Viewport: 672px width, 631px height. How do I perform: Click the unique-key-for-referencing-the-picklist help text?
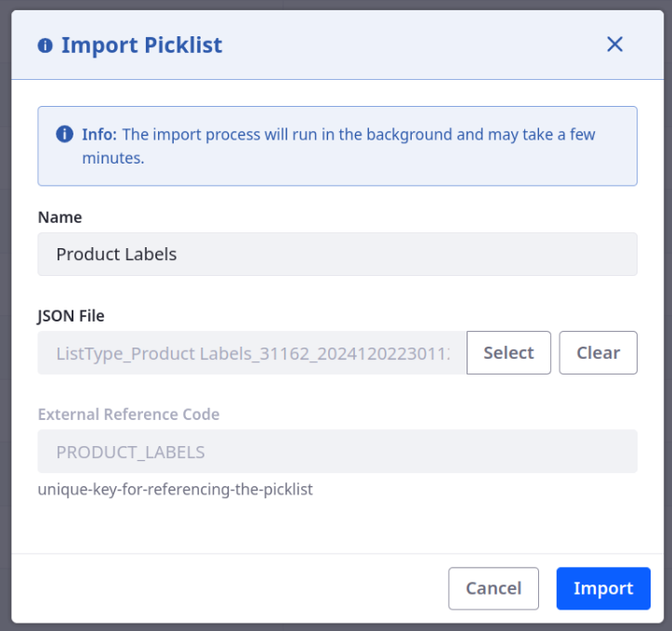[x=176, y=489]
